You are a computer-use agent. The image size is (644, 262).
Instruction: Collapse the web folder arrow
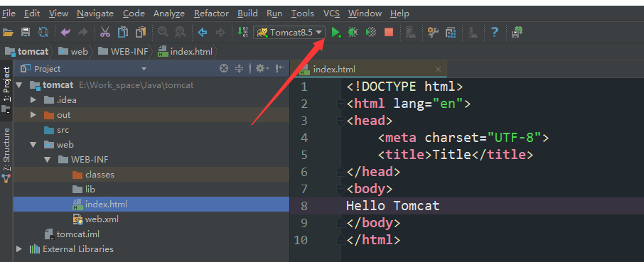click(x=33, y=145)
